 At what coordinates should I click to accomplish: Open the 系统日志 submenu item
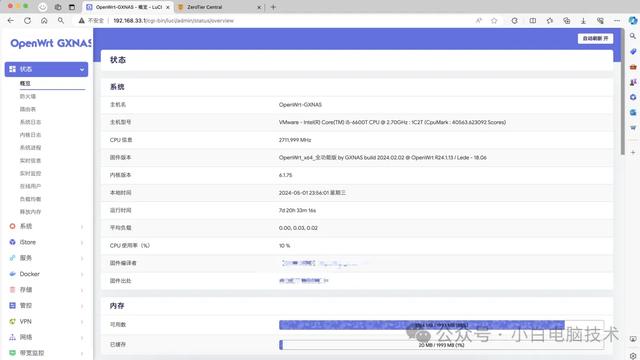click(31, 122)
